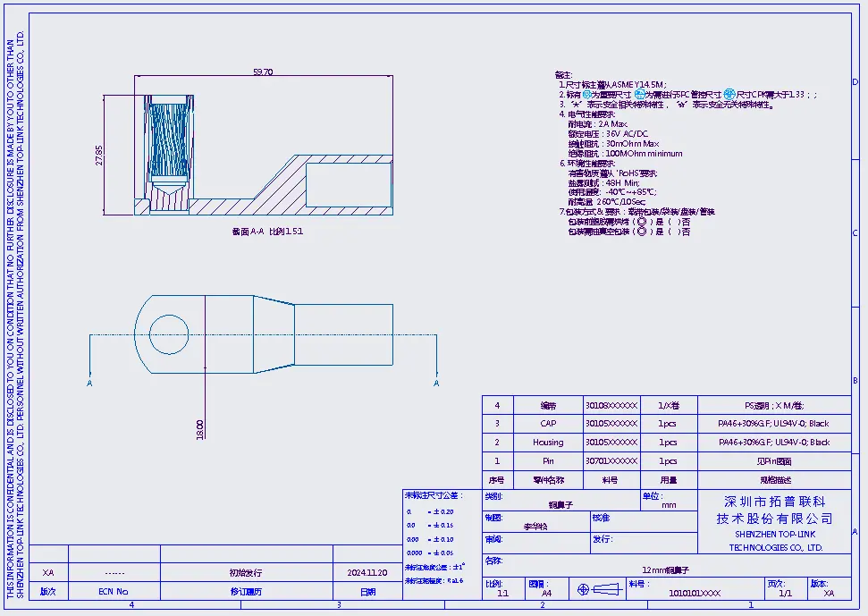Select the 2024.11.20 revision date cell

367,573
